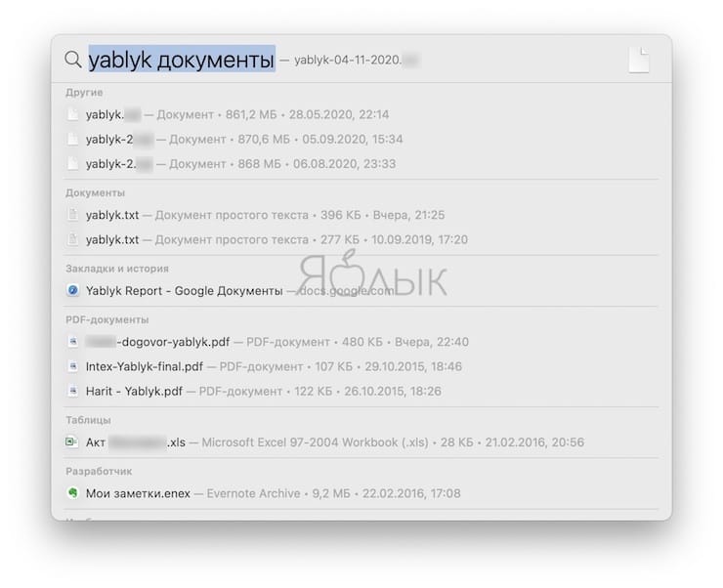Open the 870,6 МБ yablyk-2 document result
This screenshot has height=588, width=723.
[361, 139]
